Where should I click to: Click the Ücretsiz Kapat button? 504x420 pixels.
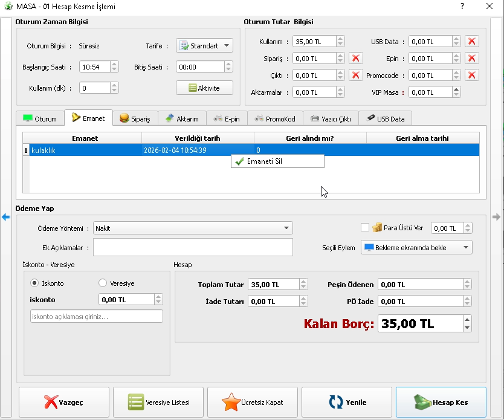click(x=253, y=402)
